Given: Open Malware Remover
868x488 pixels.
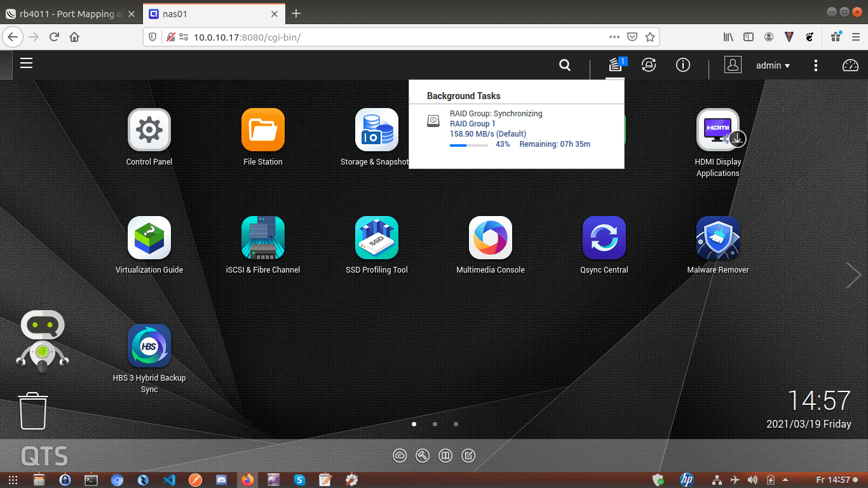Looking at the screenshot, I should (x=718, y=238).
